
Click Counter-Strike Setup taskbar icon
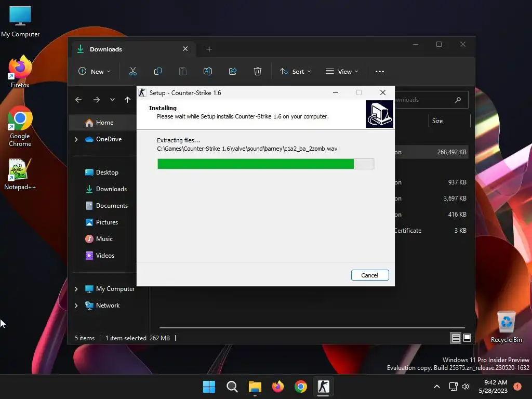click(x=323, y=387)
